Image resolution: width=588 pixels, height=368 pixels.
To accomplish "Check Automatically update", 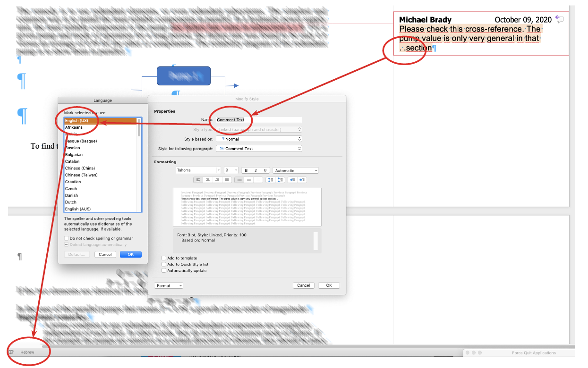I will point(164,271).
